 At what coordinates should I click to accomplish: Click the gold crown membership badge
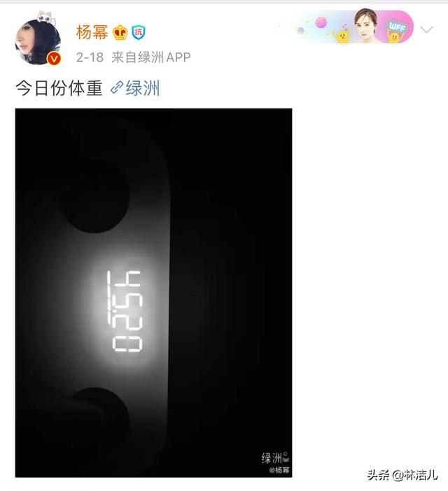[x=120, y=32]
